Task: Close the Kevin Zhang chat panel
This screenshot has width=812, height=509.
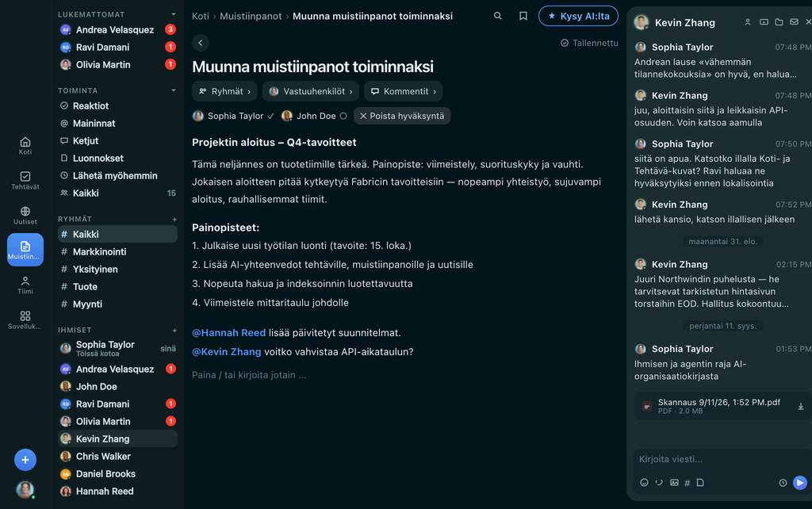Action: 808,22
